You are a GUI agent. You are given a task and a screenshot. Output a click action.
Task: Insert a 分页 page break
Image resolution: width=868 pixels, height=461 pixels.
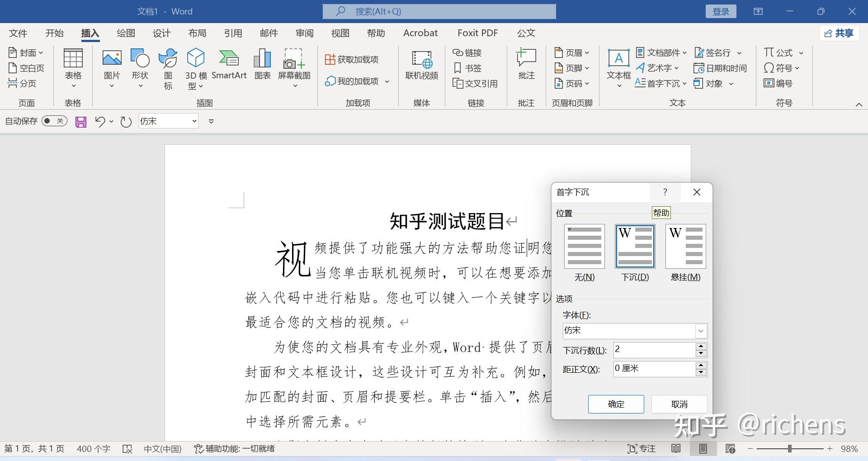tap(22, 84)
